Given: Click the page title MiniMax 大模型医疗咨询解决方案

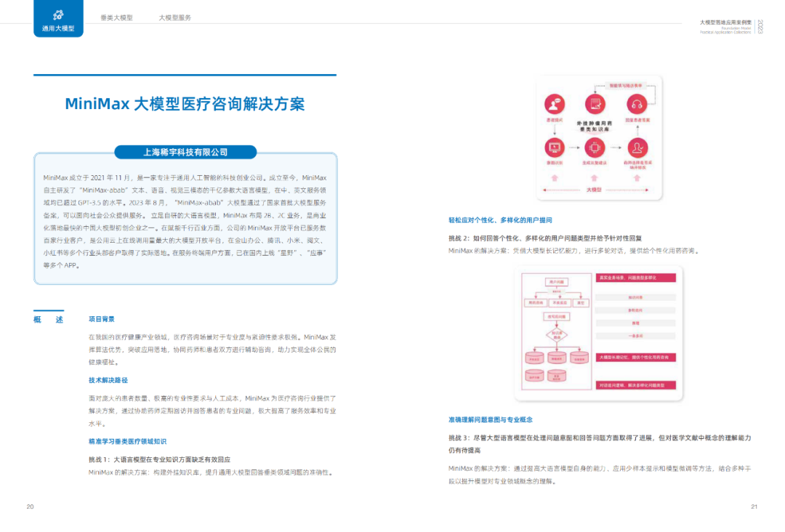Looking at the screenshot, I should (x=185, y=104).
